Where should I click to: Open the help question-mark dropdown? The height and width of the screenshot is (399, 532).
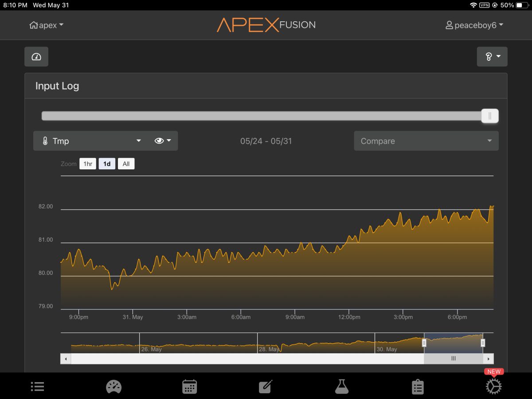(492, 57)
